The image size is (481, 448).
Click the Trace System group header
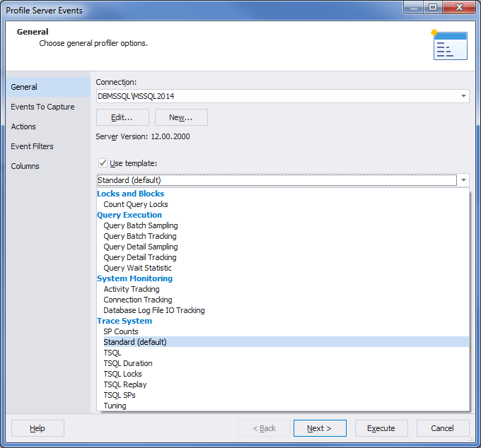point(124,321)
